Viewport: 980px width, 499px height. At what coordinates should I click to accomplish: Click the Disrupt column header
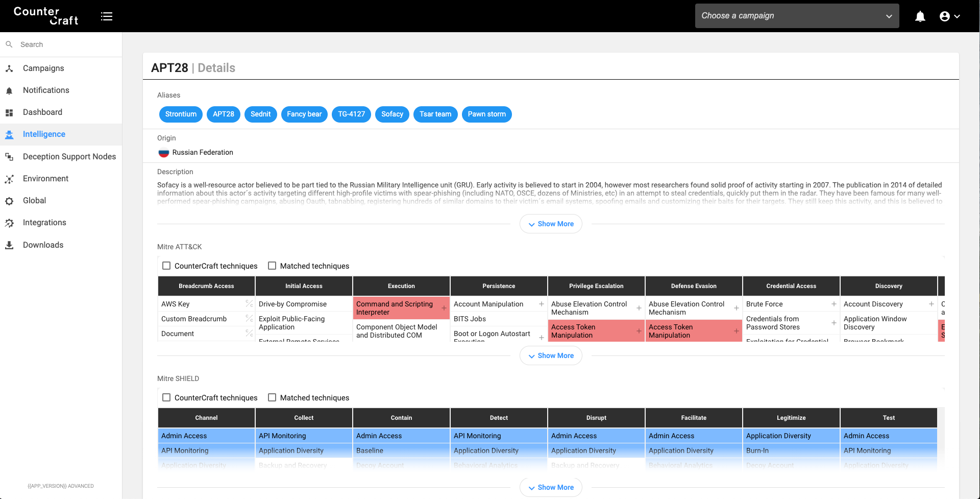coord(596,418)
